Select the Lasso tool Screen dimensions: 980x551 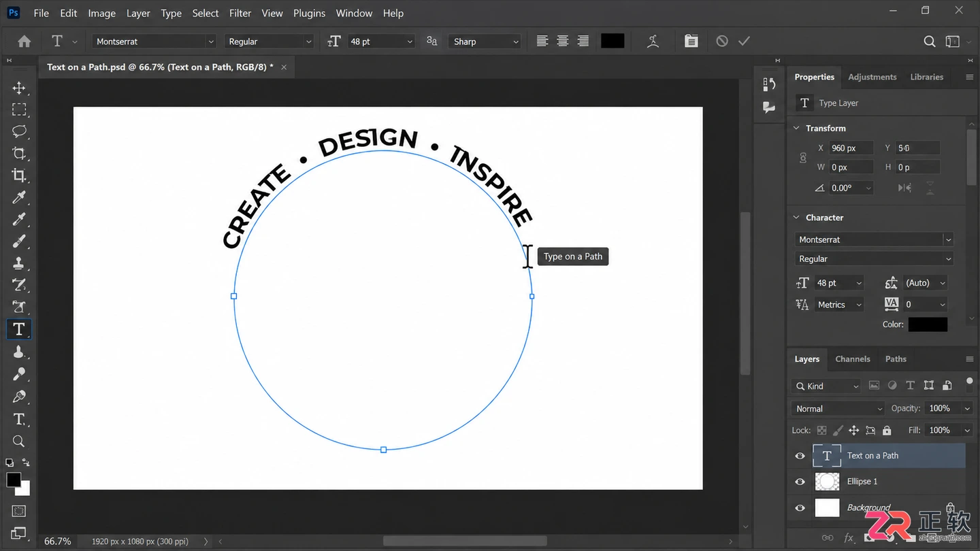click(x=19, y=131)
